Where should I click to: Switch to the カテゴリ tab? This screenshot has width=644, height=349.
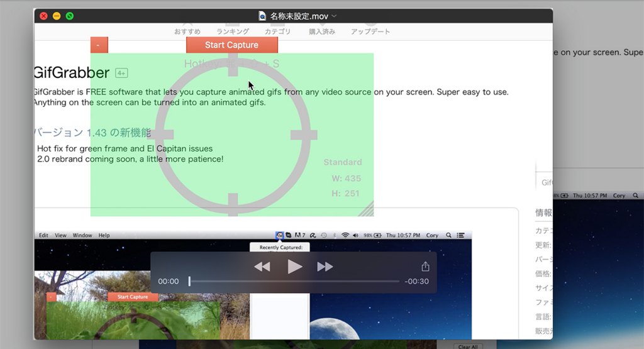[277, 31]
